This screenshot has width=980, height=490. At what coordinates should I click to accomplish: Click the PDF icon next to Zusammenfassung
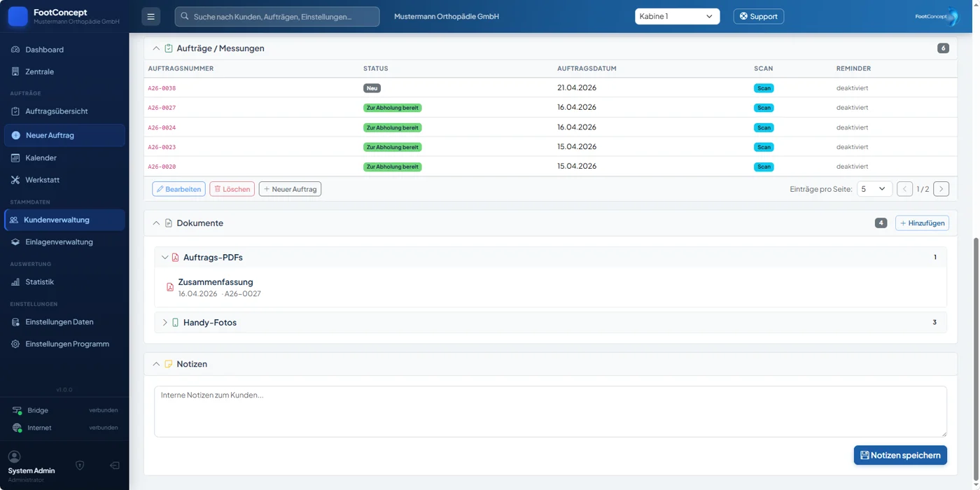(x=169, y=287)
